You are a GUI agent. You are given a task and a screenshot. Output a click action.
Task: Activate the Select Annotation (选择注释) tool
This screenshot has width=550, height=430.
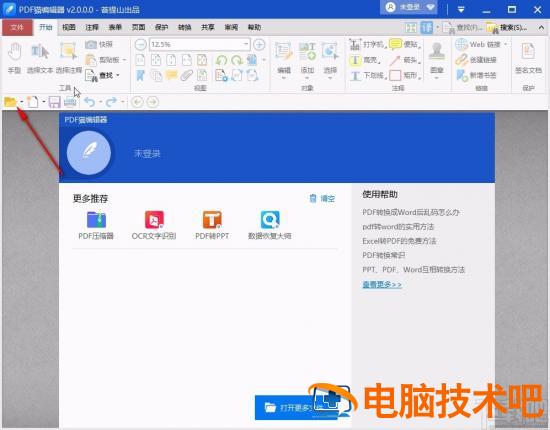pos(68,58)
